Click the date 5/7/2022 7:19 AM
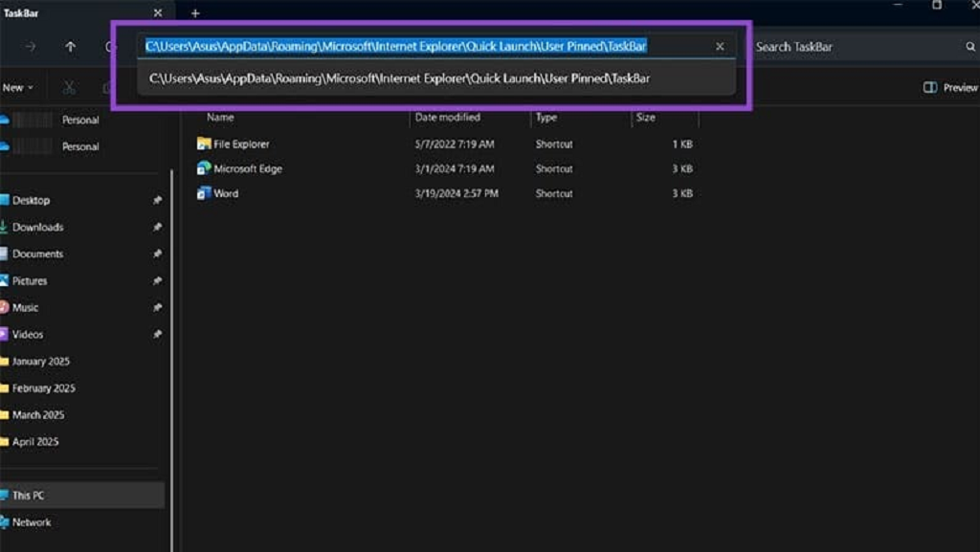The image size is (980, 552). pos(455,144)
